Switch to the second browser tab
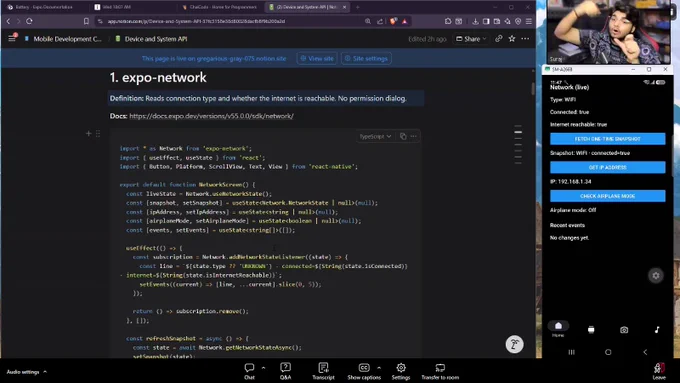 click(130, 7)
